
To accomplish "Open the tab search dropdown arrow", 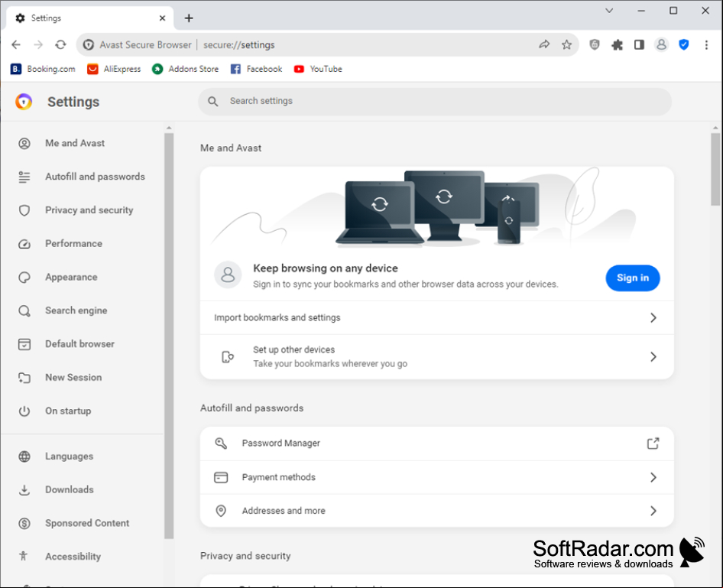I will 609,11.
